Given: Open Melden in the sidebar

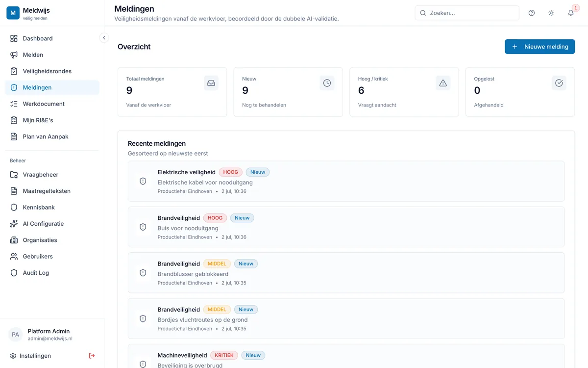Looking at the screenshot, I should pyautogui.click(x=52, y=55).
